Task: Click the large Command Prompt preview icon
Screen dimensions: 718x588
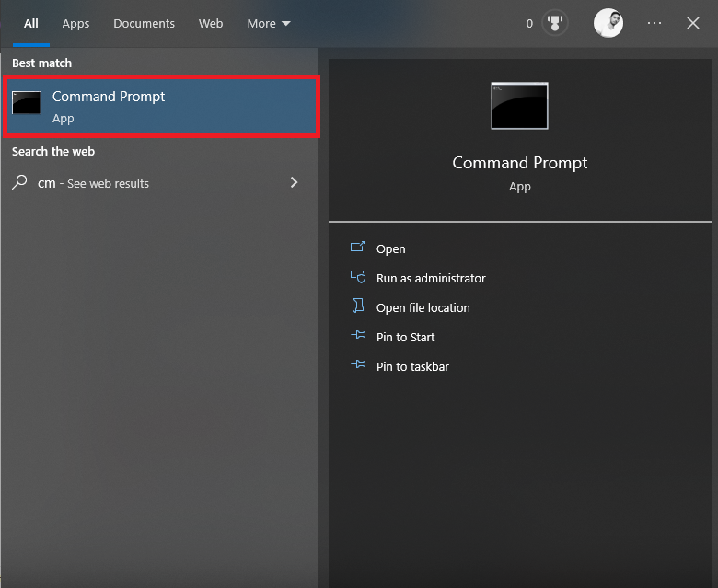Action: 519,106
